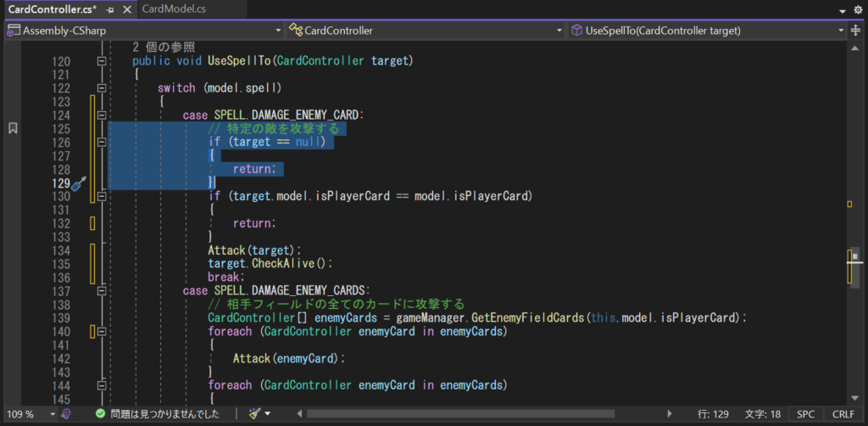The image size is (868, 426).
Task: Click the IntelliCode icon in status strip
Action: [x=66, y=414]
